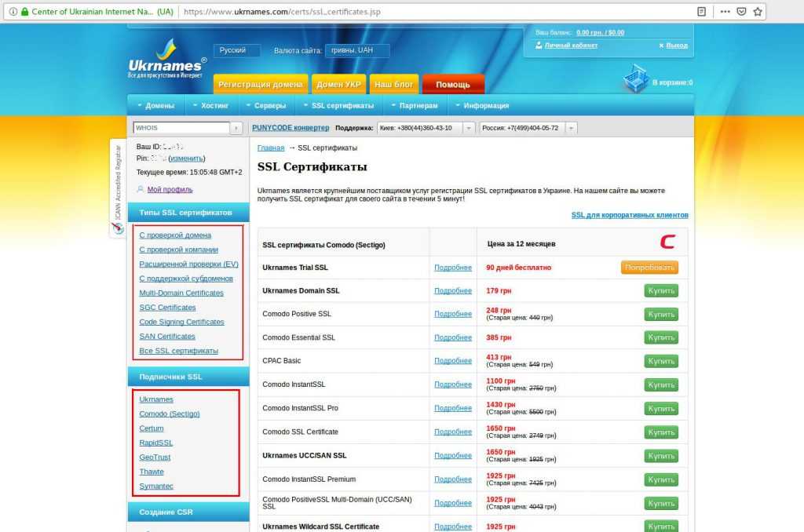Open PUNYCODE конвертер link
The width and height of the screenshot is (804, 532).
[291, 128]
